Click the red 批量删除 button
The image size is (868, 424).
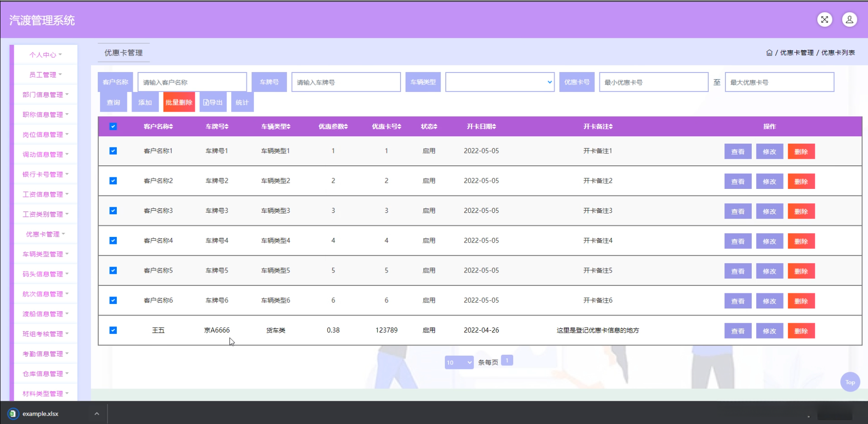179,102
